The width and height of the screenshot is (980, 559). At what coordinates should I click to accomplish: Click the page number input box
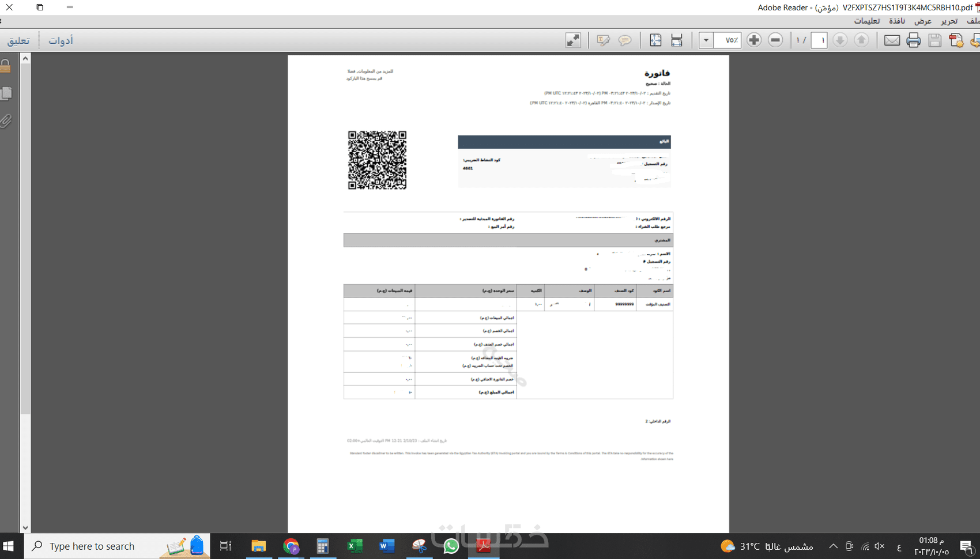tap(819, 40)
